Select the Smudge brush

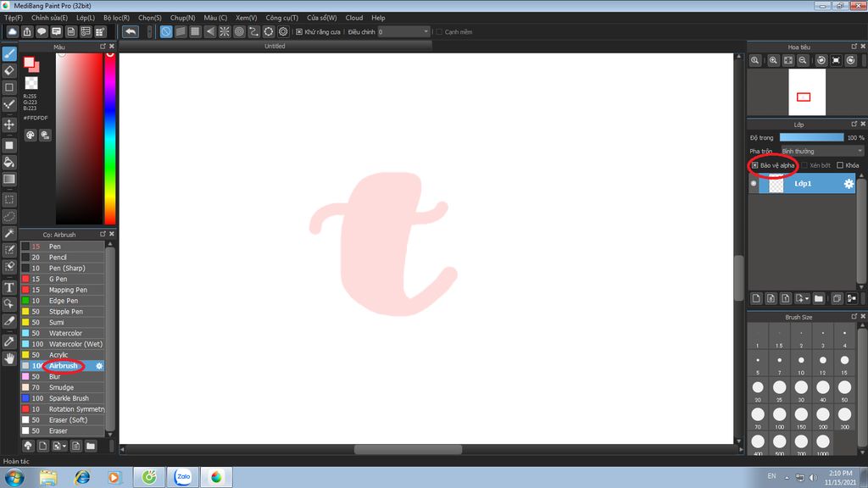click(x=63, y=387)
